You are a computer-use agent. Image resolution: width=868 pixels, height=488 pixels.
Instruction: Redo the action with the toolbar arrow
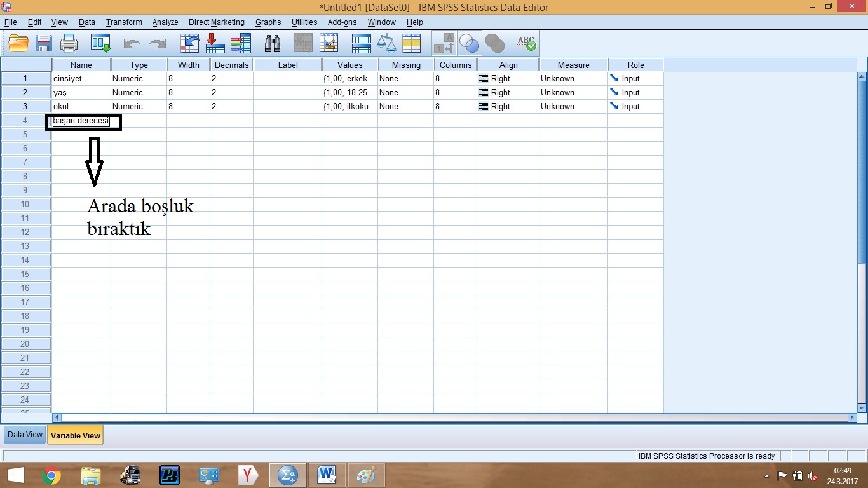click(x=157, y=43)
